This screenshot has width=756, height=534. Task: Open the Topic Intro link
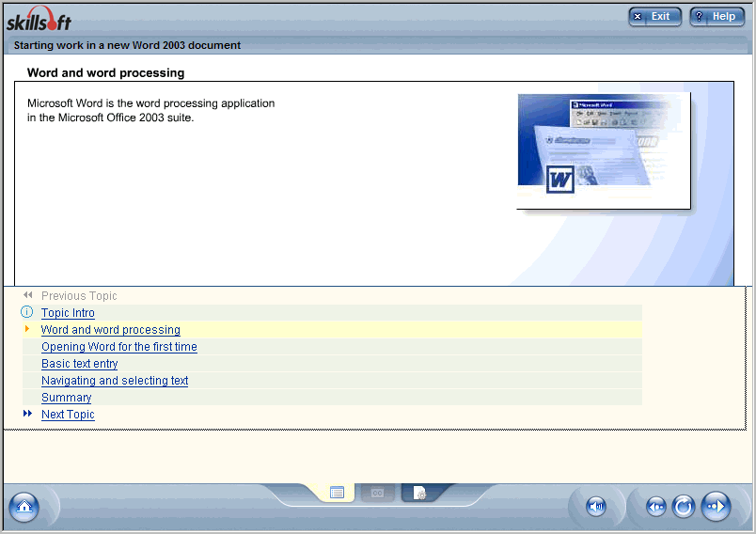(x=68, y=313)
